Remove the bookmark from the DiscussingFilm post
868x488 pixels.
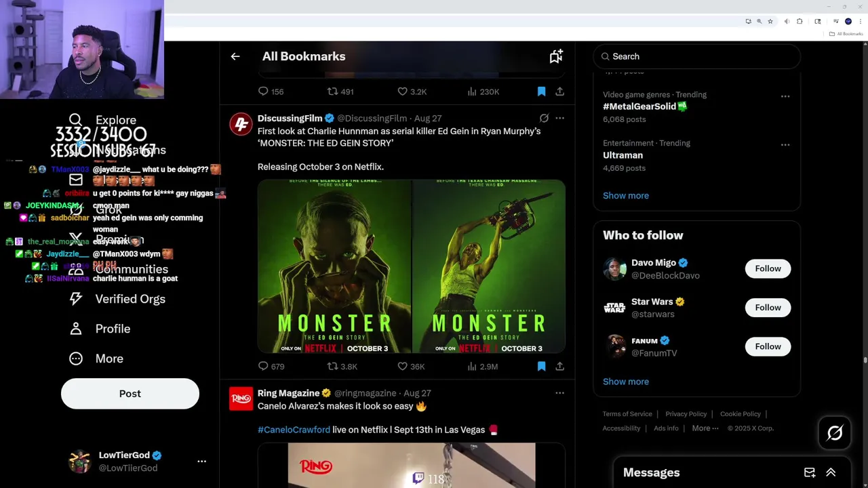[x=541, y=366]
